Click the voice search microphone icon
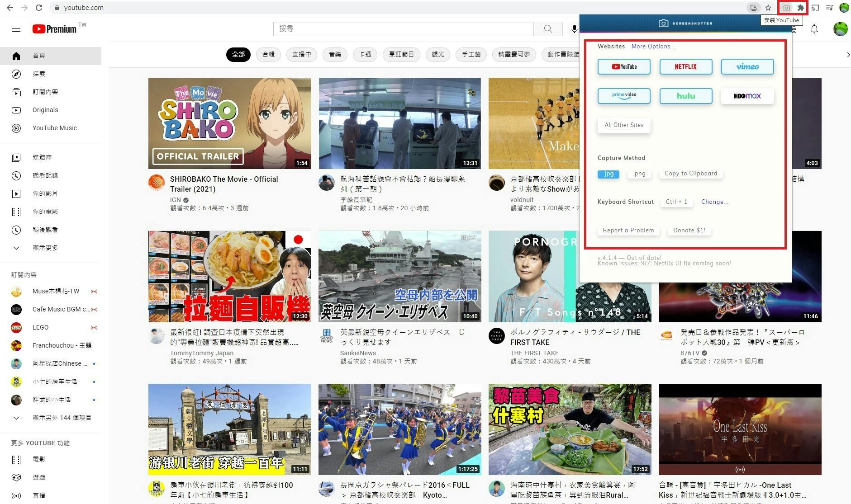The image size is (851, 504). pos(574,29)
